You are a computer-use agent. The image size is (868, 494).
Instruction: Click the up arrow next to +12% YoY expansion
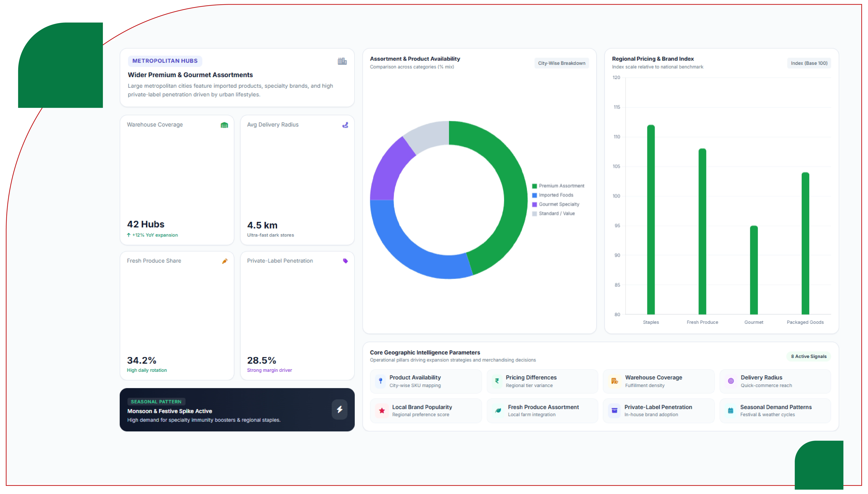pos(129,235)
